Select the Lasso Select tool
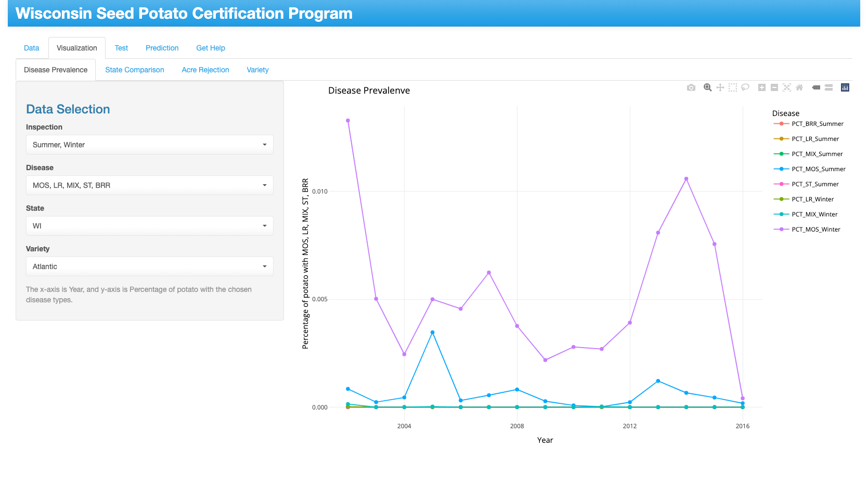 pyautogui.click(x=745, y=87)
